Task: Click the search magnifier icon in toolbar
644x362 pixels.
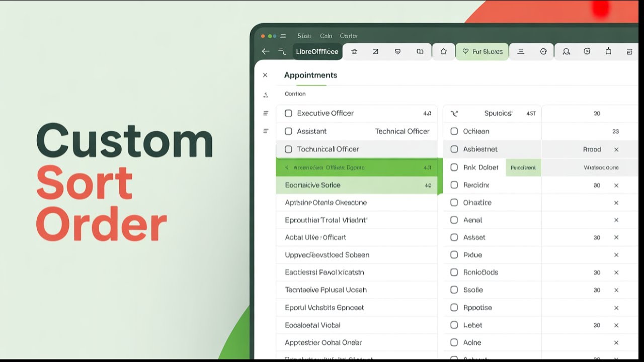Action: click(567, 51)
